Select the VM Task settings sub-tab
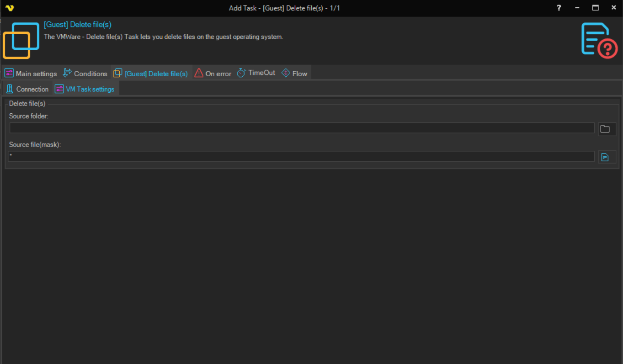The width and height of the screenshot is (623, 364). tap(85, 89)
